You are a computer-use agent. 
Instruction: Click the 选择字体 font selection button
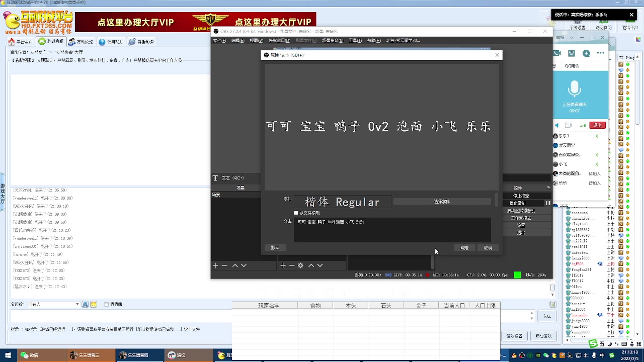point(441,201)
